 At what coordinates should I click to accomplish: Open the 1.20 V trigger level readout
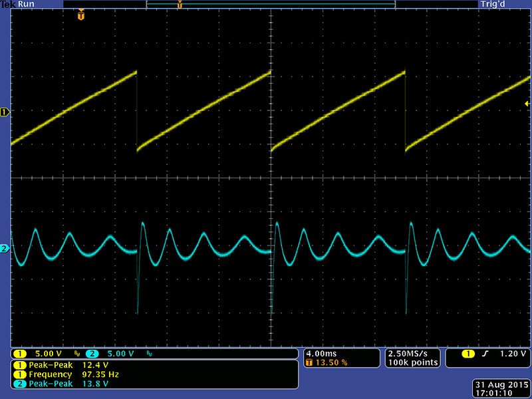(x=513, y=354)
